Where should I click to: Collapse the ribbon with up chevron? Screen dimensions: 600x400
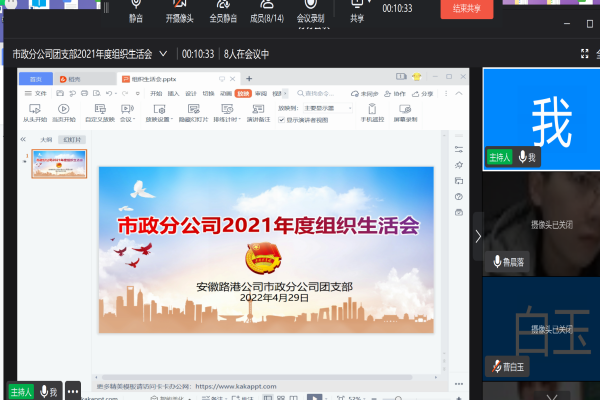click(459, 93)
